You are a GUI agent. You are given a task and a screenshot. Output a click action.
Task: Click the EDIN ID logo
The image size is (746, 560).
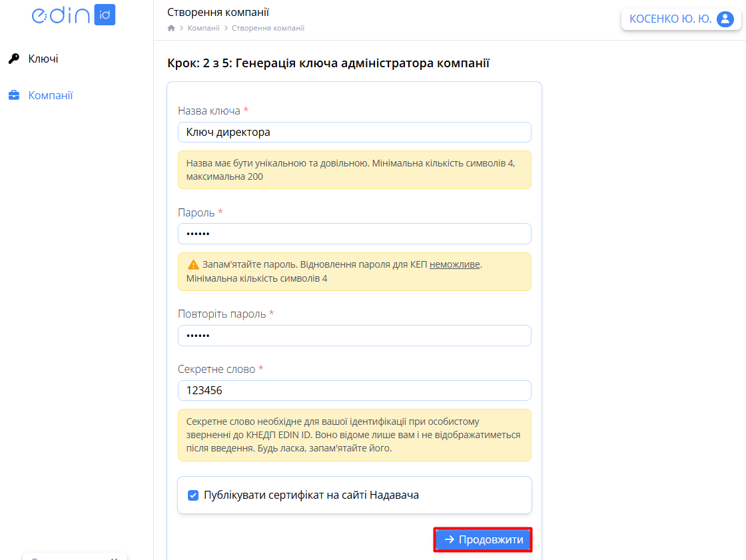pyautogui.click(x=73, y=15)
